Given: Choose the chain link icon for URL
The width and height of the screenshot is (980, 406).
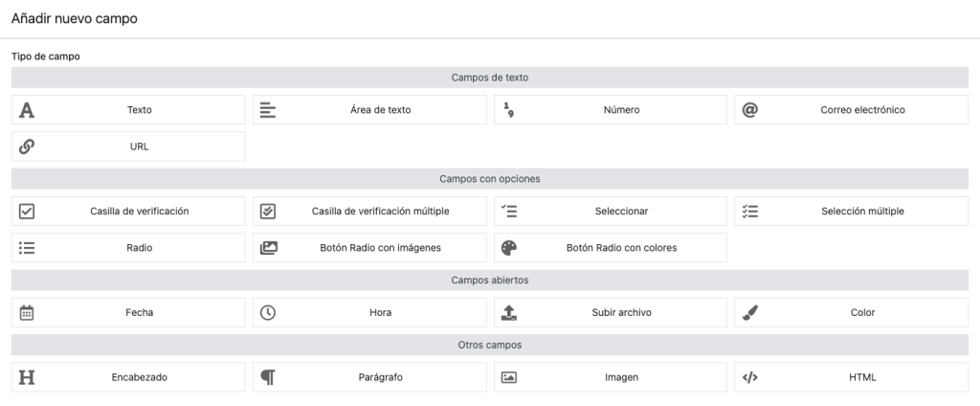Looking at the screenshot, I should point(27,147).
